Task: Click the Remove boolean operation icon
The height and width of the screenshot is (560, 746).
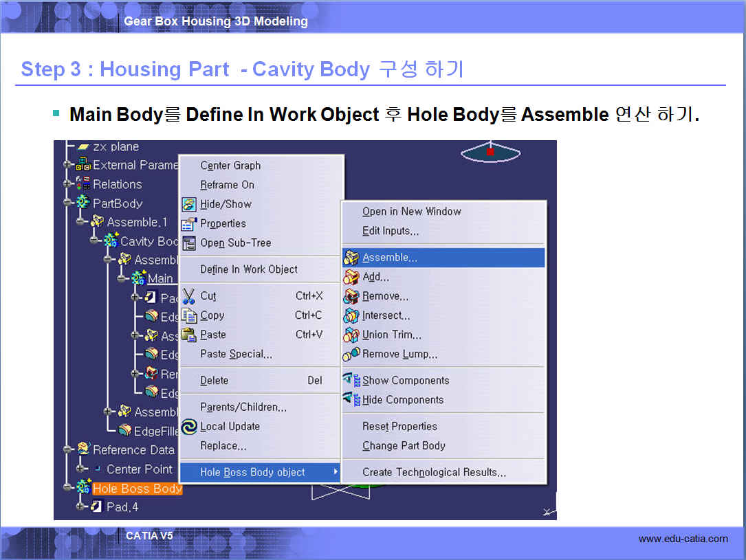Action: tap(351, 297)
